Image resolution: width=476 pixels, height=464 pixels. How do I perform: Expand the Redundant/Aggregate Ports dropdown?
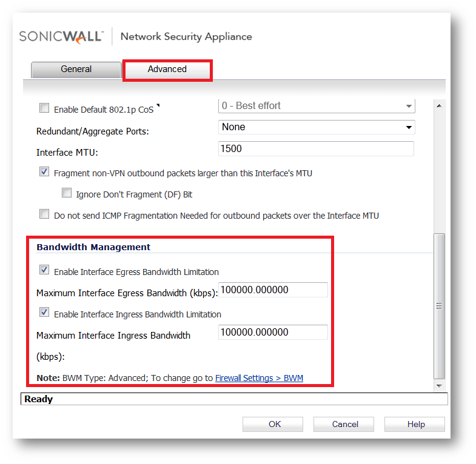coord(317,127)
